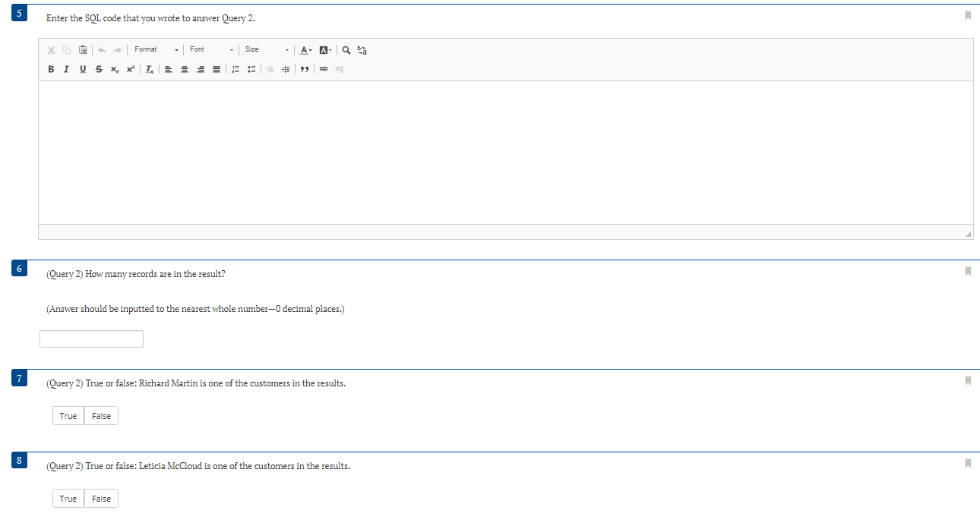
Task: Click the question 8 number badge
Action: 20,460
